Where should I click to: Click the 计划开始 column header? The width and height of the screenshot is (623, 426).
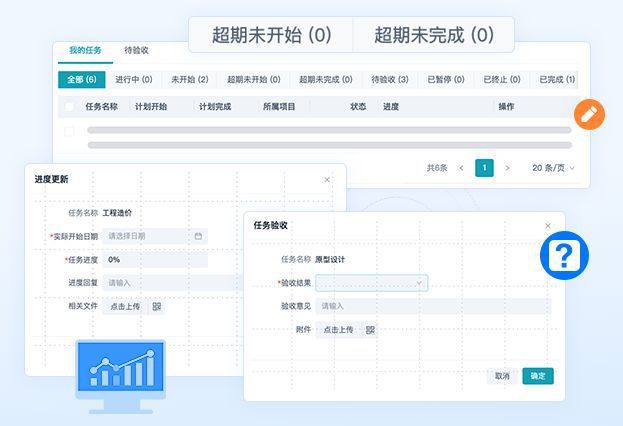point(151,106)
